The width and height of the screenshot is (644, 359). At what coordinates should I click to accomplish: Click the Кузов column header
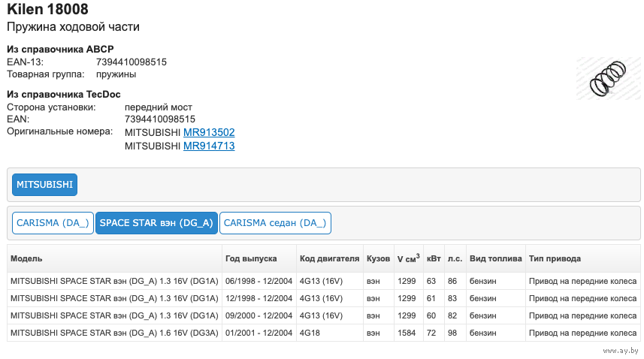pos(378,258)
